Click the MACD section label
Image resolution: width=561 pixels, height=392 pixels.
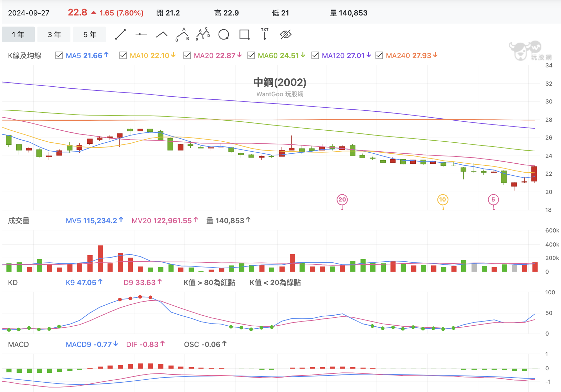(x=19, y=344)
